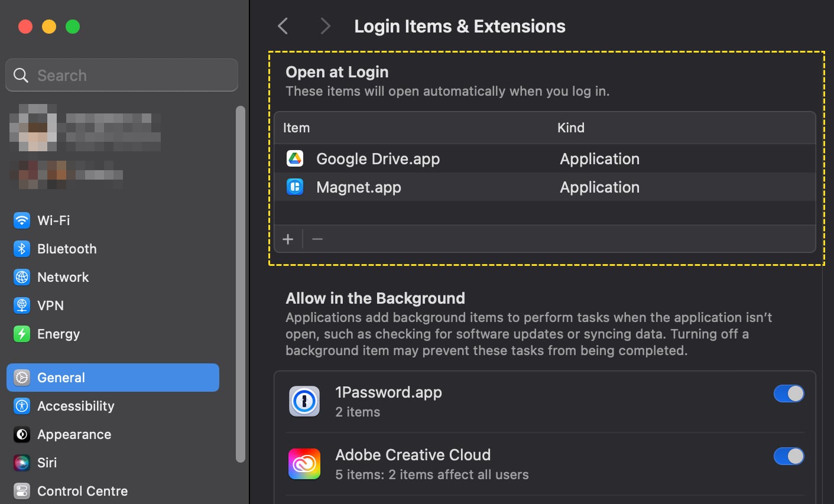834x504 pixels.
Task: Click the green Energy icon
Action: coord(22,334)
